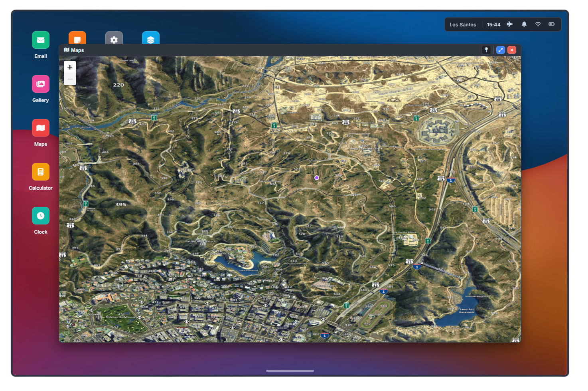Image resolution: width=588 pixels, height=391 pixels.
Task: Open the Settings gear desktop icon
Action: pyautogui.click(x=114, y=38)
